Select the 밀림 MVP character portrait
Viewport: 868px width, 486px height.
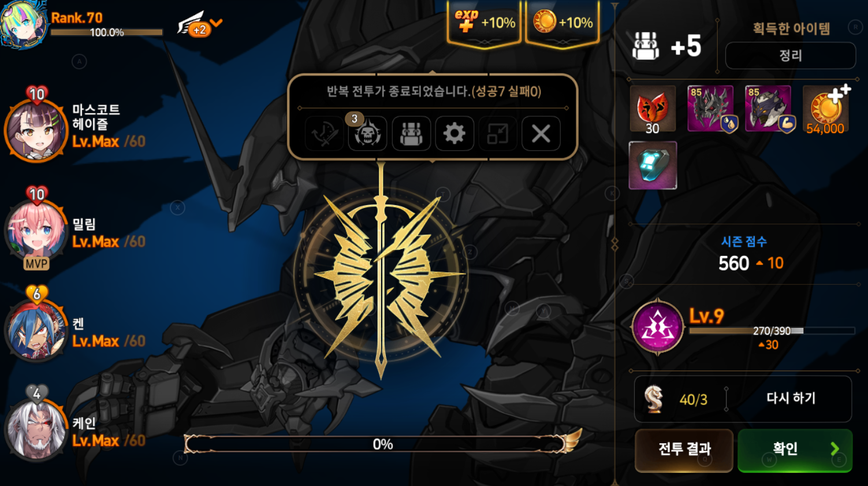click(36, 231)
